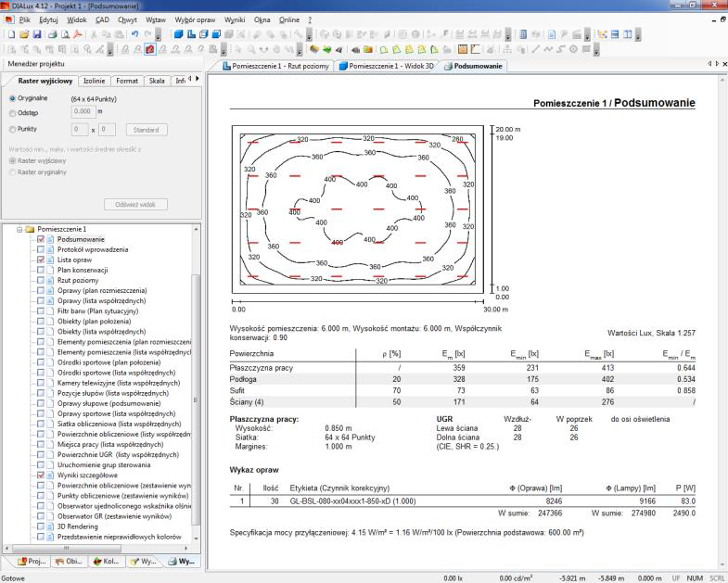Click the printer icon in the toolbar
This screenshot has width=728, height=583.
(53, 34)
